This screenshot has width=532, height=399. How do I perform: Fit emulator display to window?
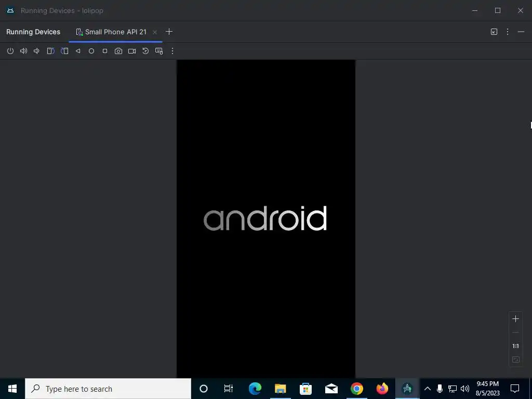pyautogui.click(x=515, y=360)
